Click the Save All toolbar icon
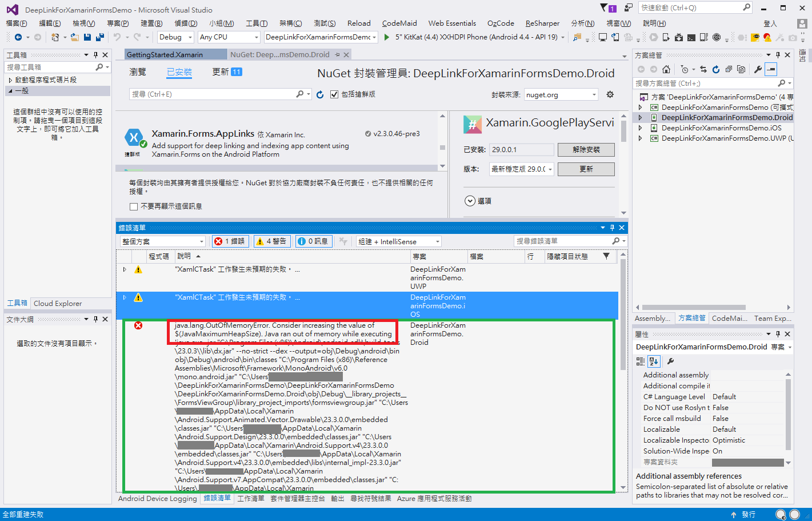812x521 pixels. (100, 37)
